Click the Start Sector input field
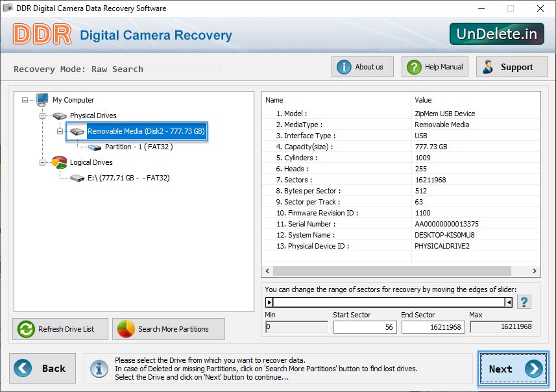The width and height of the screenshot is (556, 392). (x=365, y=327)
